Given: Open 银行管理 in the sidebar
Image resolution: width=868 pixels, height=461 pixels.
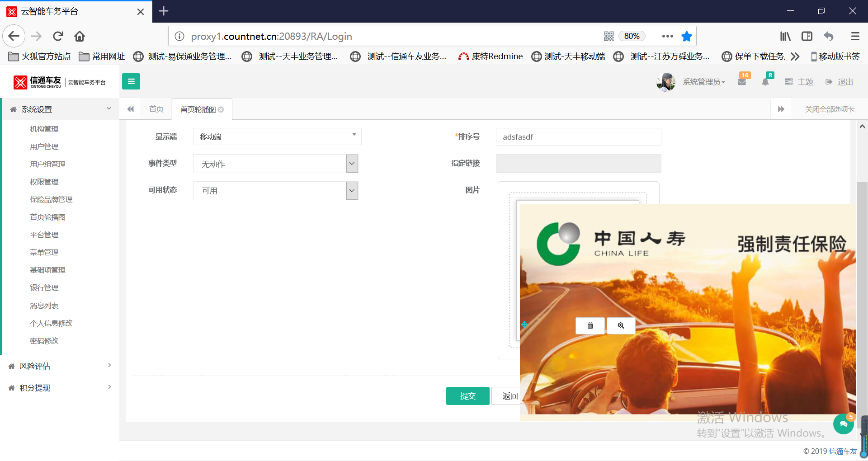Looking at the screenshot, I should 44,287.
